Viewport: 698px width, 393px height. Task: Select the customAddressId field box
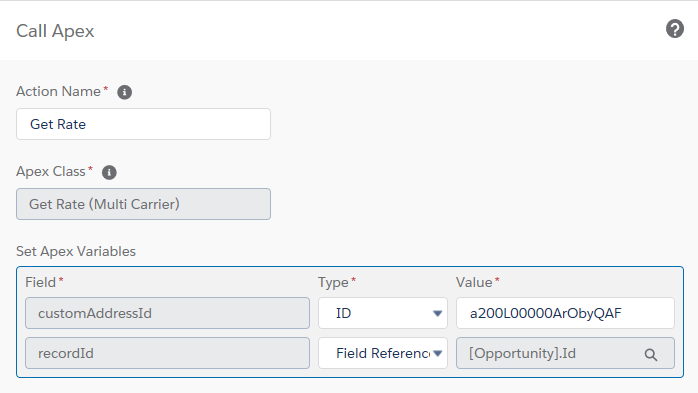pos(167,313)
